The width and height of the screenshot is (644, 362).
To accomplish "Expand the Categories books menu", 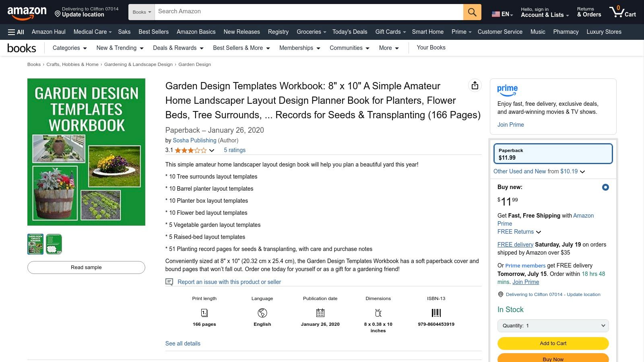I will coord(70,48).
